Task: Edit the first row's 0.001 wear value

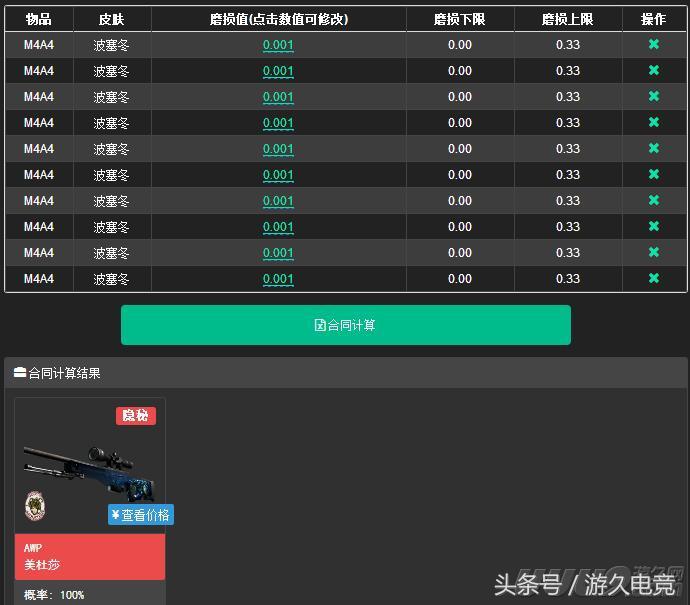Action: point(278,45)
